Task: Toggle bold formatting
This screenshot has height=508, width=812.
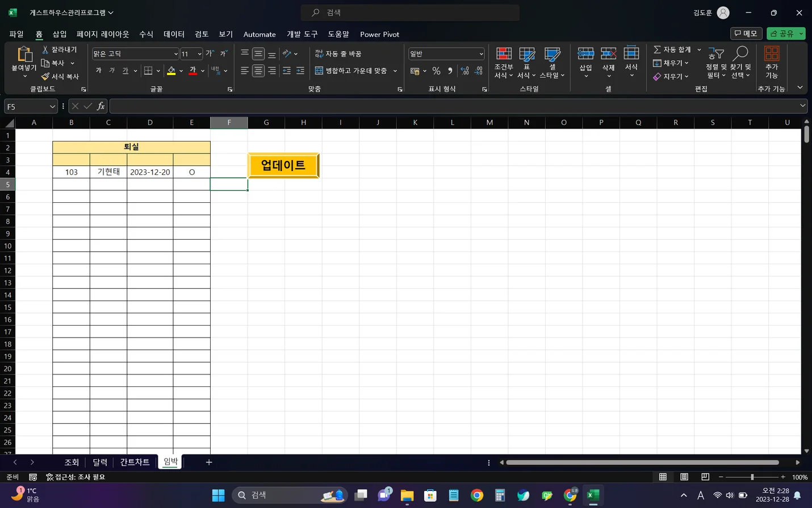Action: pos(99,70)
